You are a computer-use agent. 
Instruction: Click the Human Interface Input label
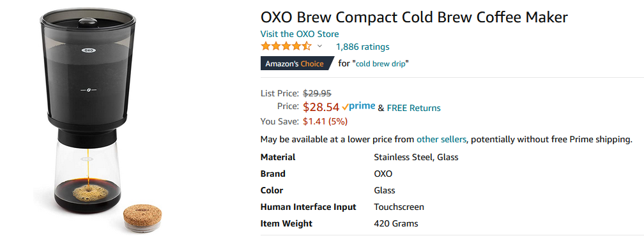pos(309,207)
